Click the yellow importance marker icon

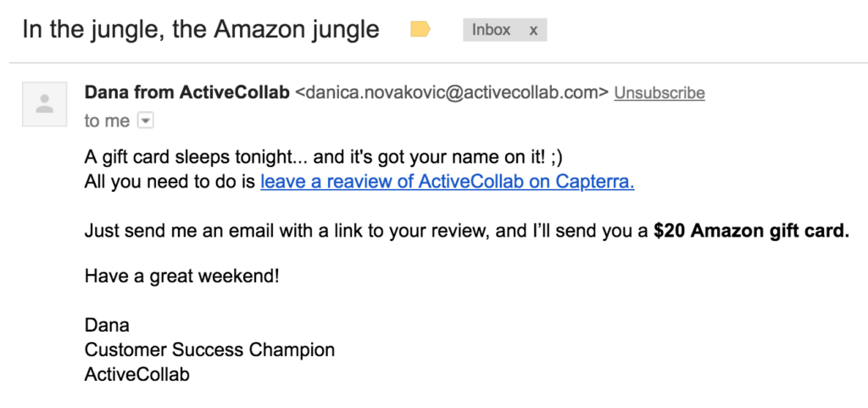pyautogui.click(x=420, y=31)
